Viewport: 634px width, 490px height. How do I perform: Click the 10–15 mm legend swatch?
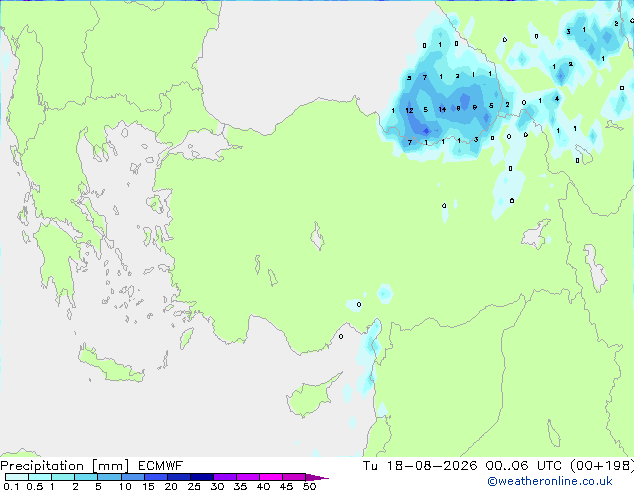tap(133, 477)
